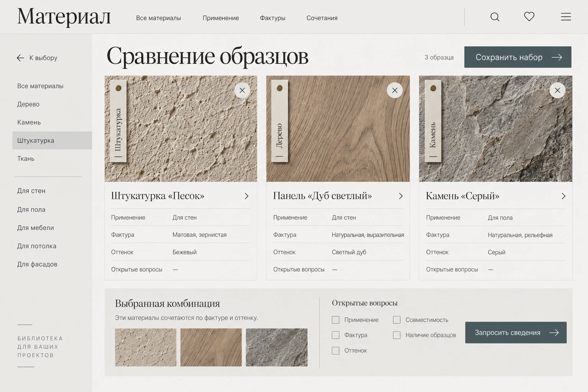Open the large Штукатурка texture image
This screenshot has width=588, height=392.
[x=181, y=129]
